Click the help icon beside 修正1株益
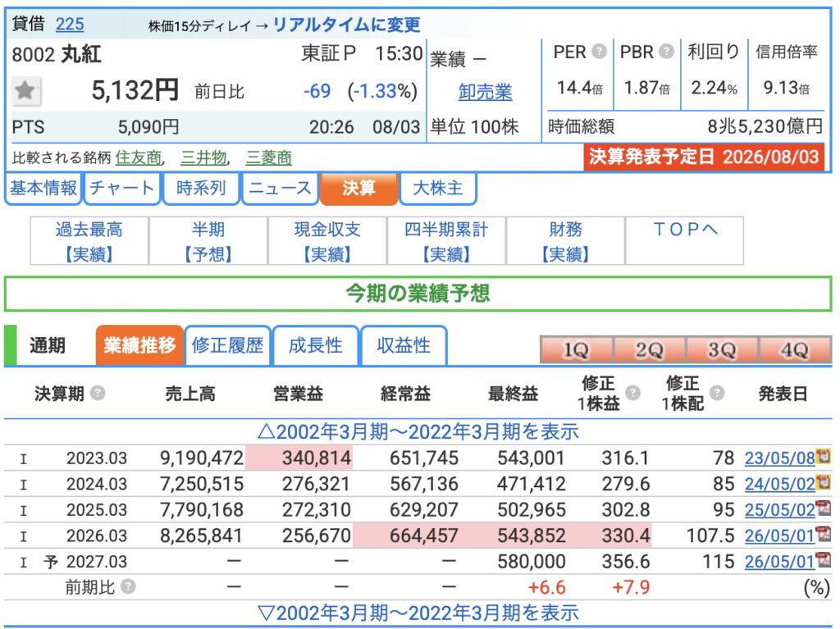Image resolution: width=840 pixels, height=629 pixels. [x=632, y=393]
